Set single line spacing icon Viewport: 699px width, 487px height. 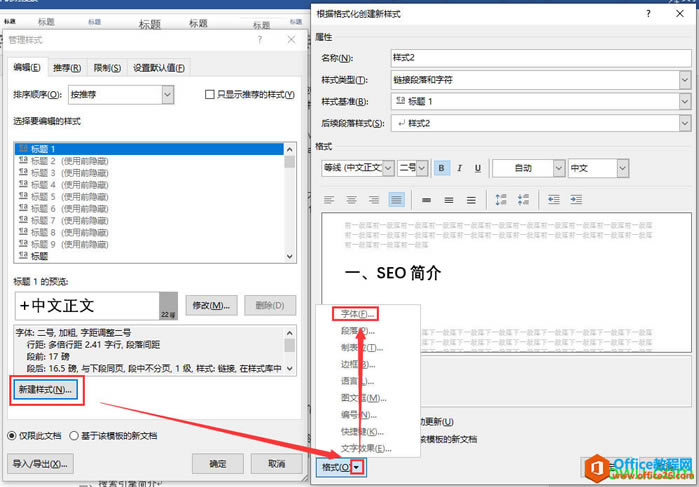coord(426,200)
